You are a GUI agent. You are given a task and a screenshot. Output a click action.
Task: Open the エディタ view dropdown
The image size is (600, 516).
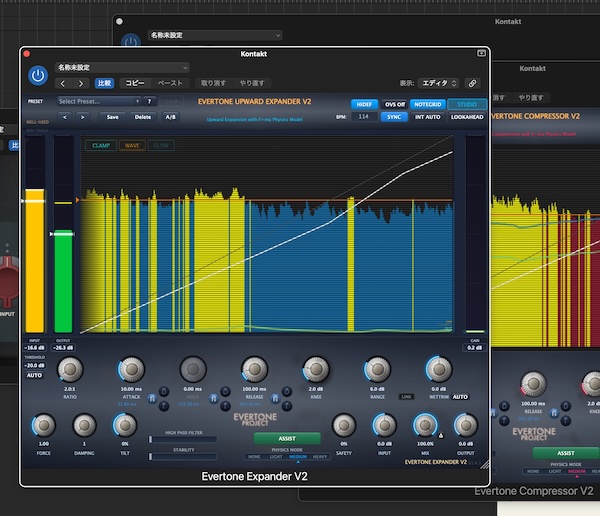439,83
